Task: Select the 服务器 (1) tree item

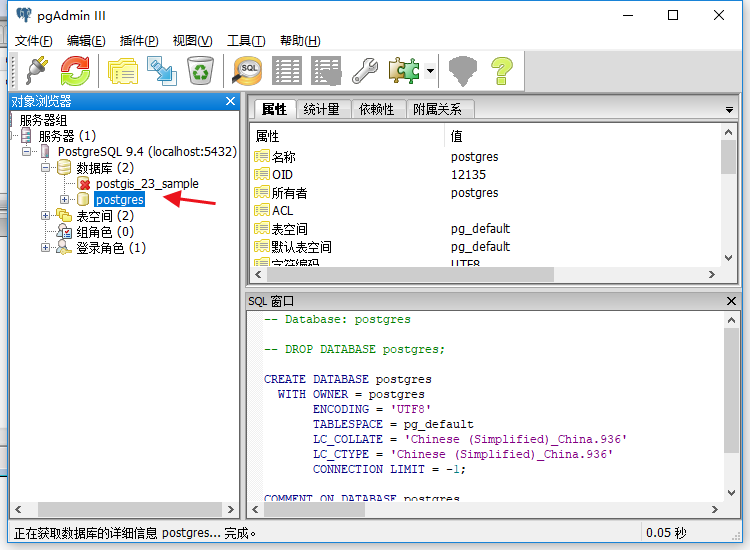Action: click(x=67, y=136)
